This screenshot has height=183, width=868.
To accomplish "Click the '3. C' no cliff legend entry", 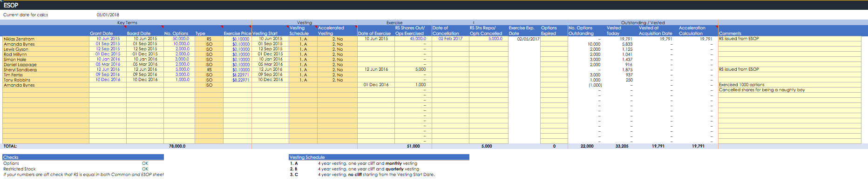I will (362, 175).
